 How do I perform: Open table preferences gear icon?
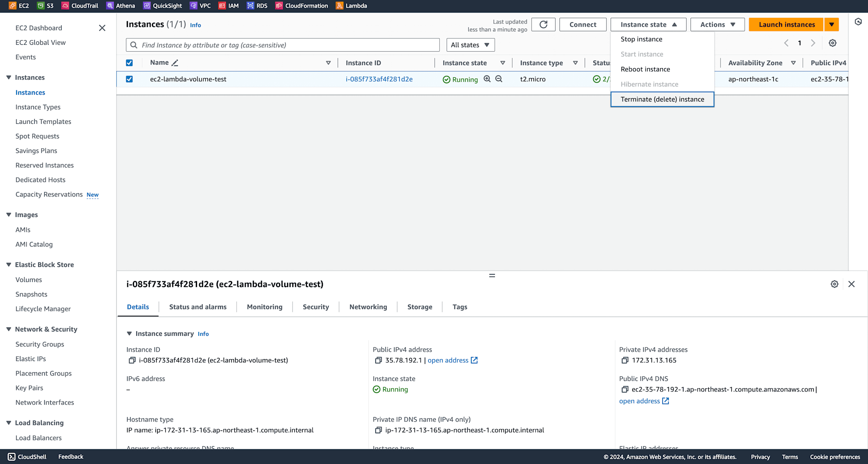(832, 43)
